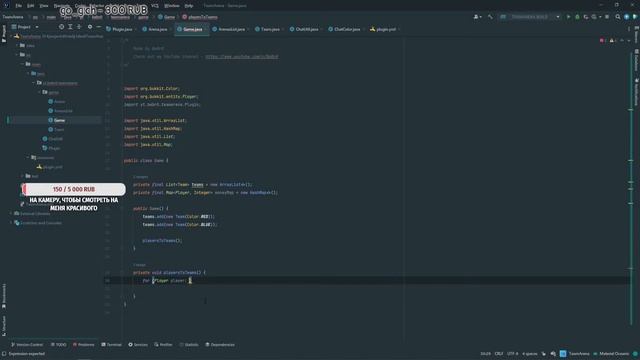Hide the Project tool window
This screenshot has height=360, width=640.
click(99, 27)
